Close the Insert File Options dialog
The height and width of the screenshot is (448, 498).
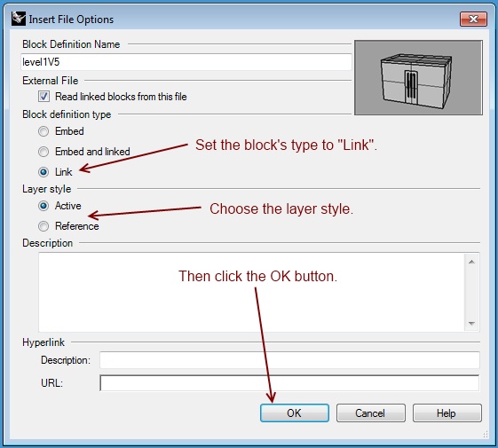473,19
